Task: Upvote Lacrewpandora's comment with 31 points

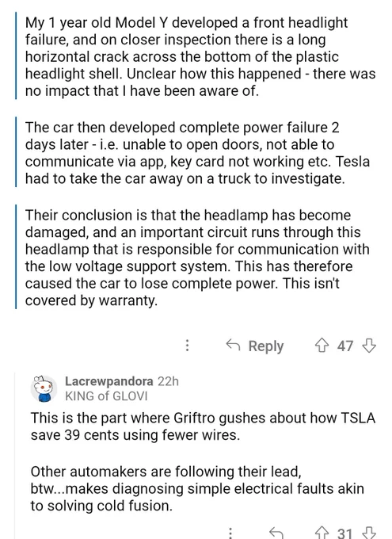Action: pos(322,533)
